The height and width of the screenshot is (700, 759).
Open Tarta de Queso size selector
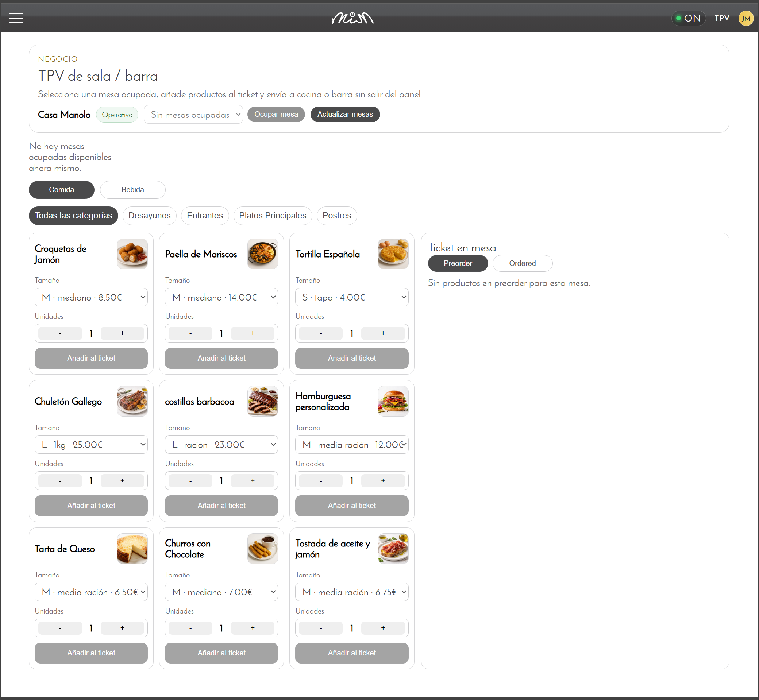(x=91, y=592)
